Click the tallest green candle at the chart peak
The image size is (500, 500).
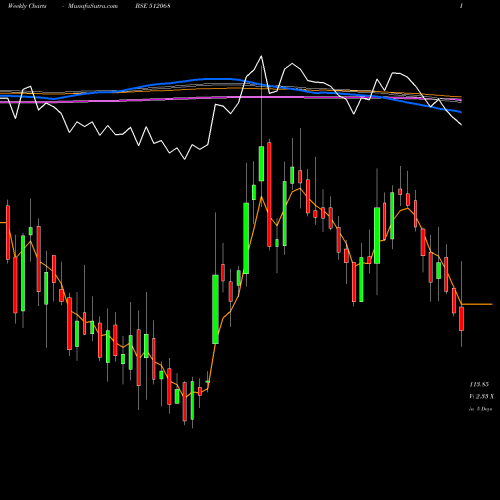[x=261, y=163]
